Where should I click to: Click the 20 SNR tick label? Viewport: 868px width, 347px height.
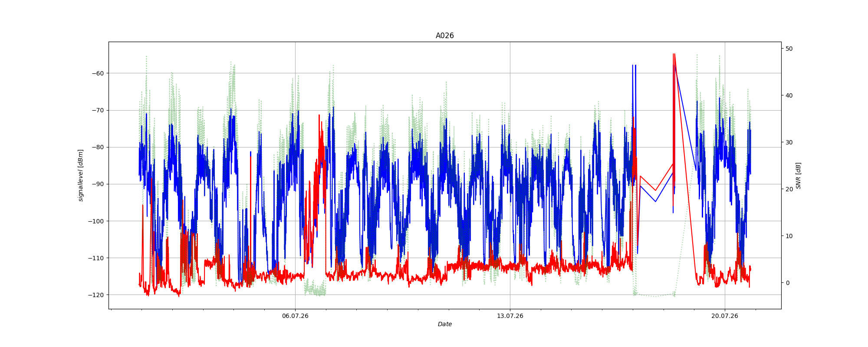[789, 189]
